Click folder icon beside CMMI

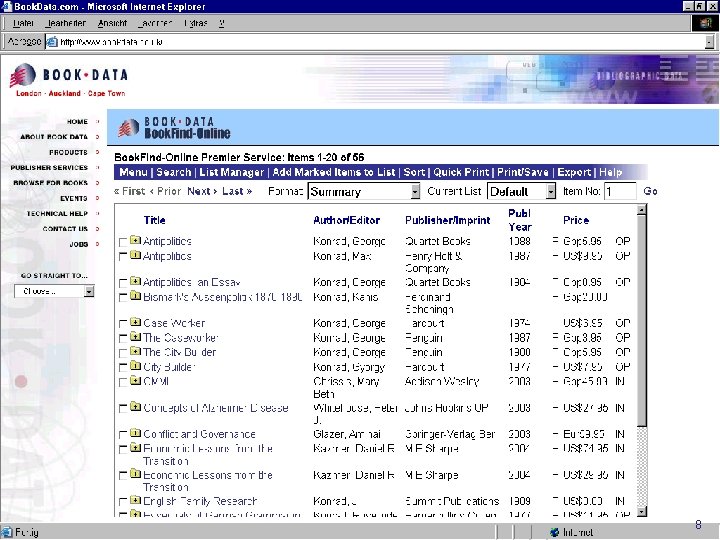point(135,380)
